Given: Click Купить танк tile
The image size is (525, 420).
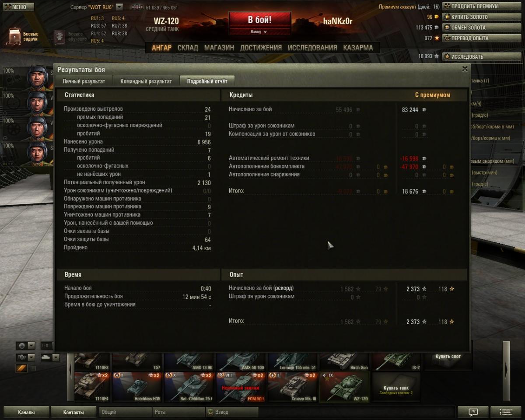Looking at the screenshot, I should pyautogui.click(x=396, y=387).
